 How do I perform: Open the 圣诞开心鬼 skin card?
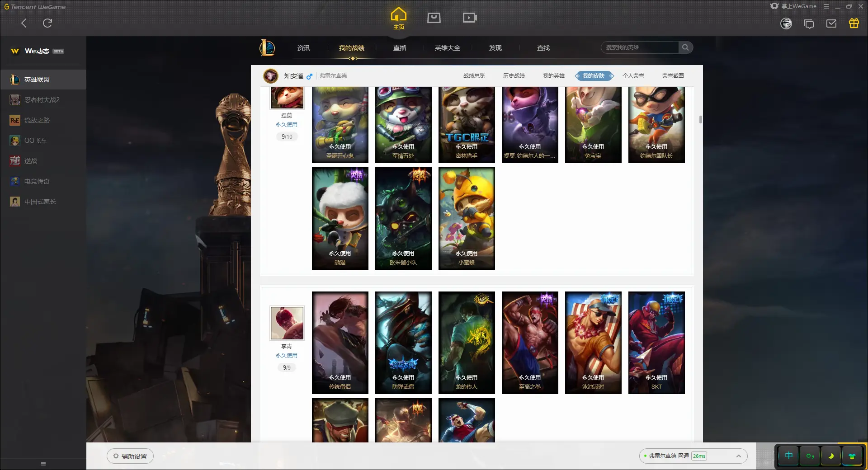[x=340, y=125]
